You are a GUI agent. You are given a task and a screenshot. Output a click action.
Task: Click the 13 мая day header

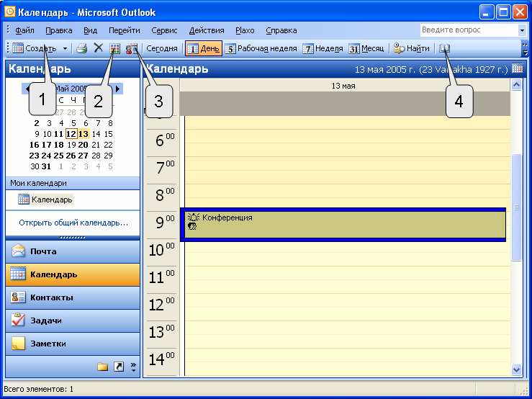coord(343,86)
